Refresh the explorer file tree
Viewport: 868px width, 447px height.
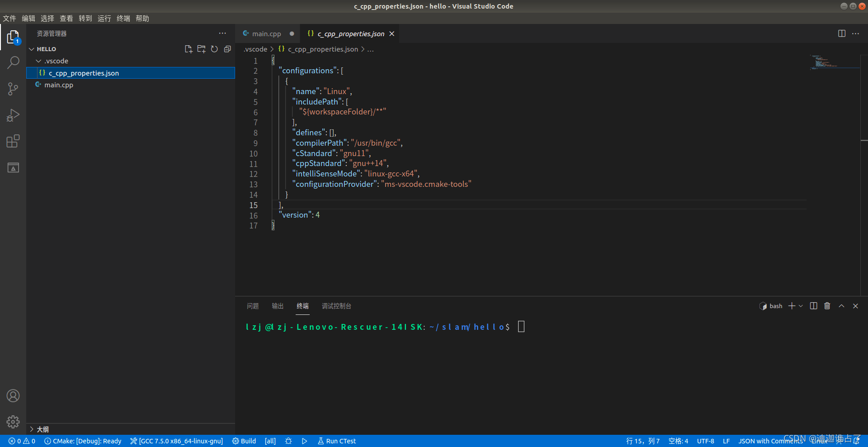(x=214, y=49)
